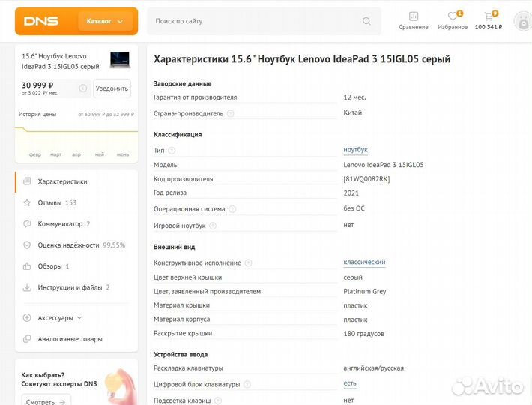Image resolution: width=532 pixels, height=405 pixels.
Task: Click the Обзоры thumbs-up icon
Action: point(27,266)
